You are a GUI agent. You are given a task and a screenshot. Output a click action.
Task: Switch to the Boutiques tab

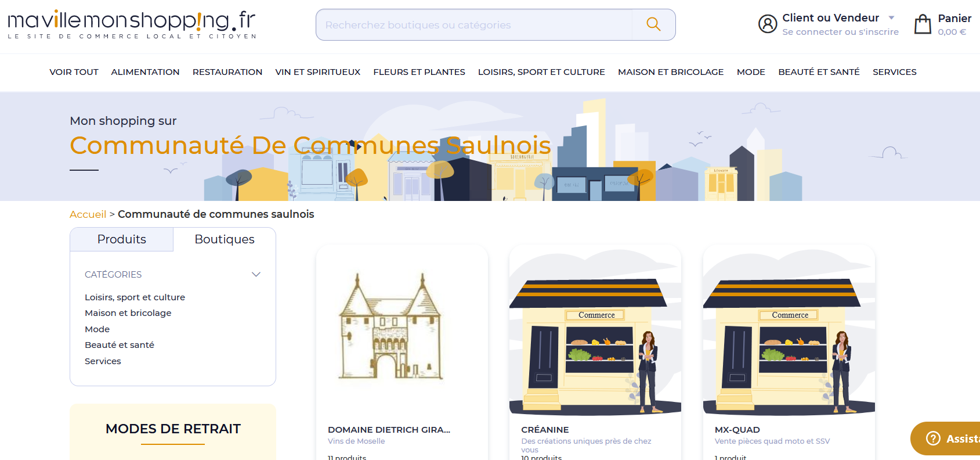point(225,239)
